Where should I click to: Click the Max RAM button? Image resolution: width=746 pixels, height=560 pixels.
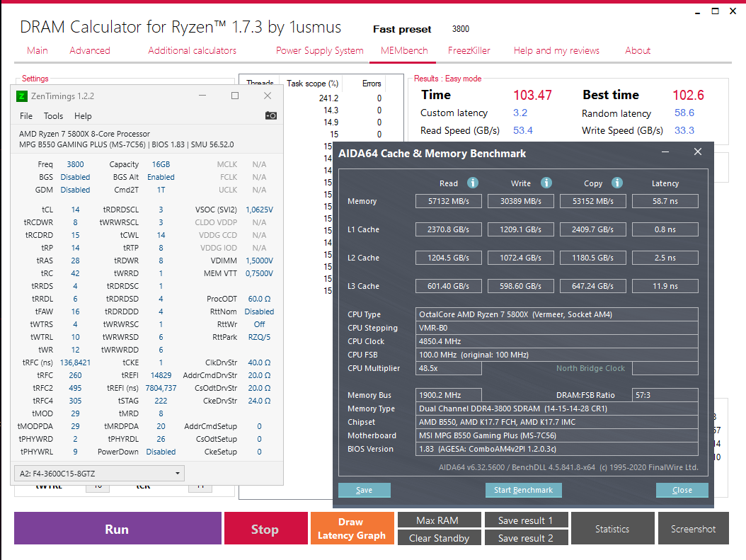click(439, 520)
